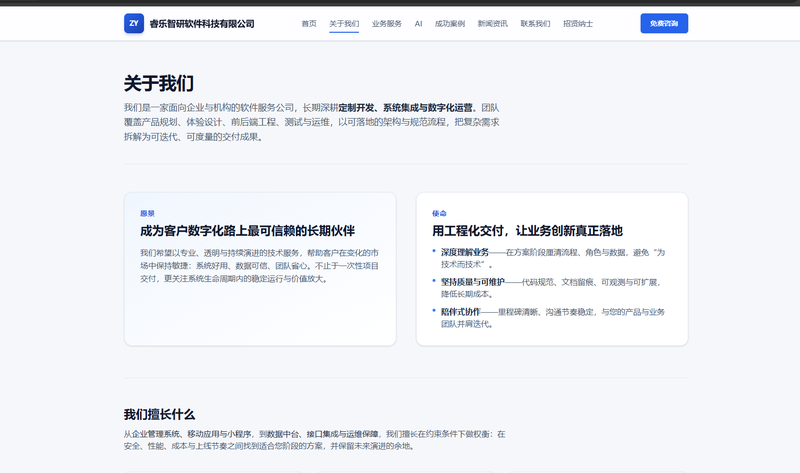Click bold text 定制开发、系统集成与数字化运营
This screenshot has width=800, height=473.
pos(405,108)
